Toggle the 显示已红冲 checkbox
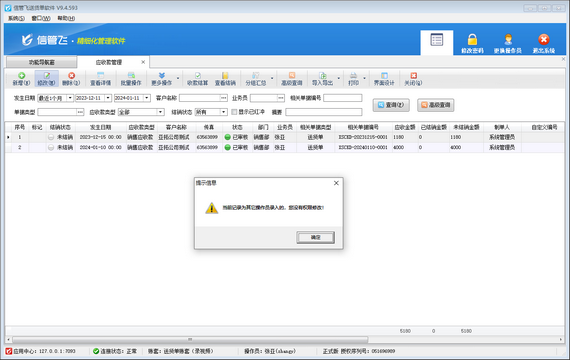570x360 pixels. click(x=234, y=112)
